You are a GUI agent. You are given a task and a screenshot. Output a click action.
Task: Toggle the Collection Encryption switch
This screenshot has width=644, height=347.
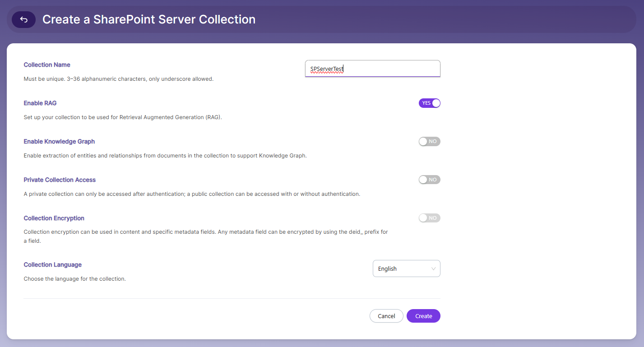(429, 218)
